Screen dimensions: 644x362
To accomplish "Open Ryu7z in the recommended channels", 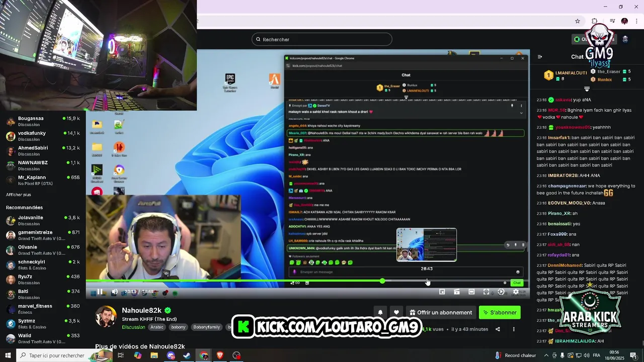I will point(43,280).
